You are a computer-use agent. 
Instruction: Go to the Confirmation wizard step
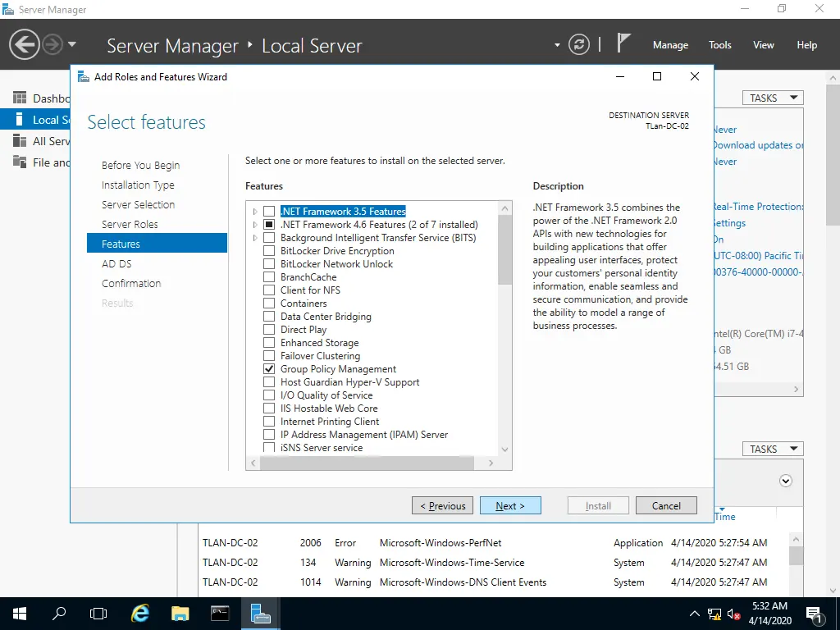pyautogui.click(x=131, y=283)
